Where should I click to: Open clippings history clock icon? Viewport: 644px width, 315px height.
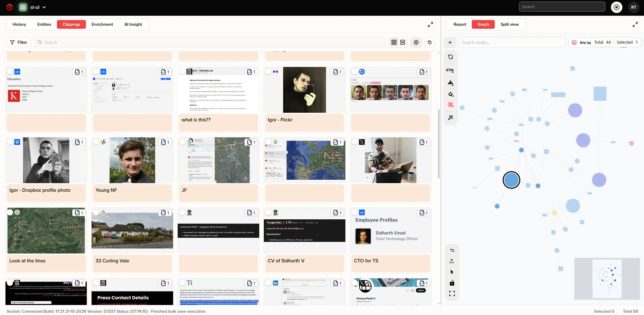tap(430, 42)
